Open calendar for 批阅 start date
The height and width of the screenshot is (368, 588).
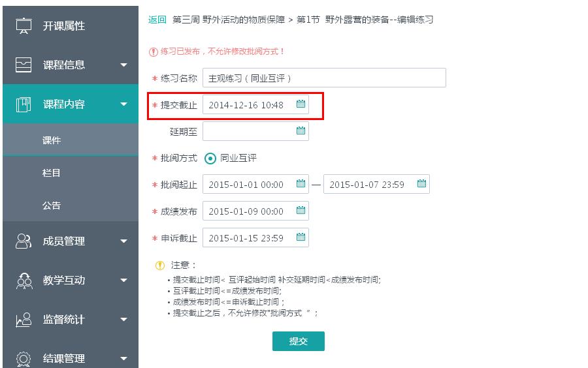coord(301,184)
